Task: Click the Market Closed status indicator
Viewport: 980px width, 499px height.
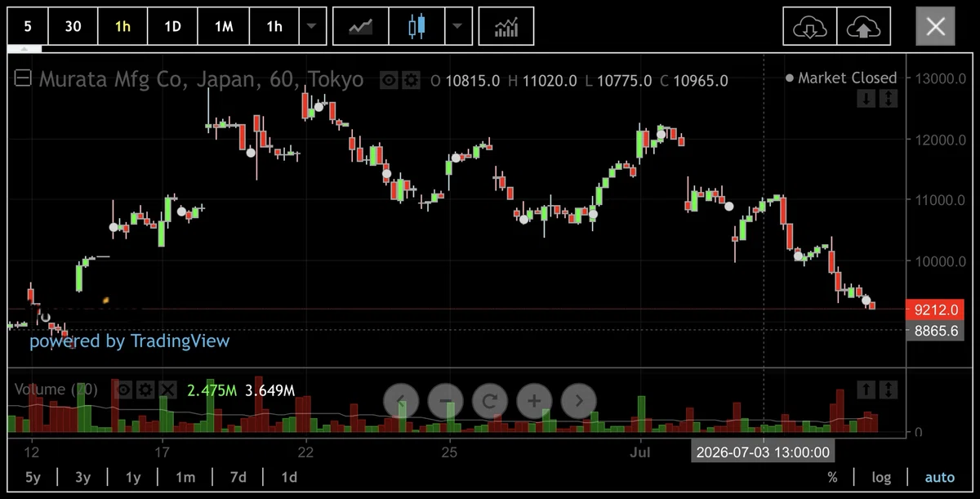Action: pos(841,78)
